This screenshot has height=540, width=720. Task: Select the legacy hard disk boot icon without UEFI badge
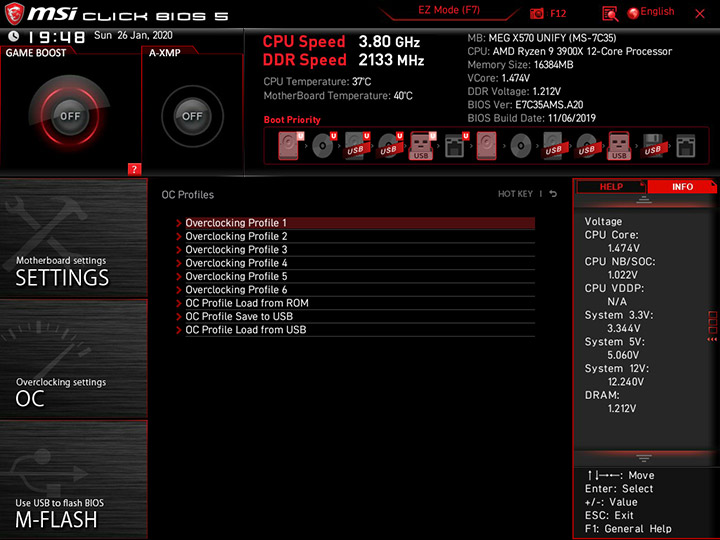tap(486, 146)
